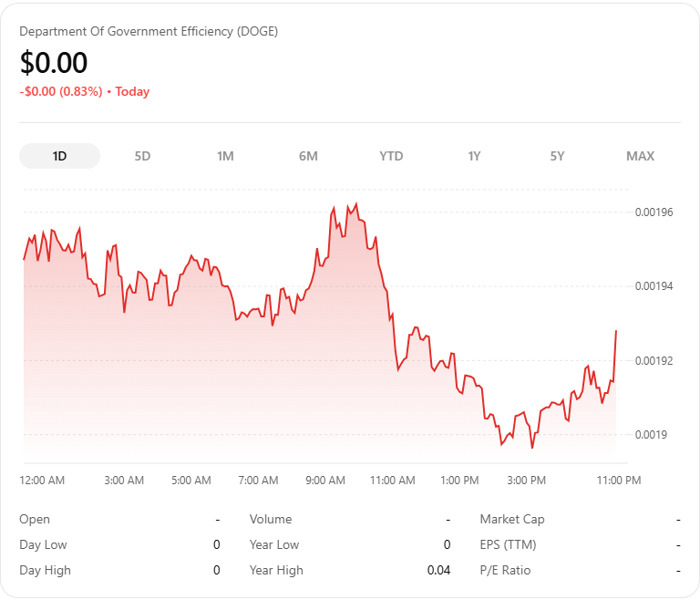700x600 pixels.
Task: Click the Open statistic label
Action: pos(35,520)
